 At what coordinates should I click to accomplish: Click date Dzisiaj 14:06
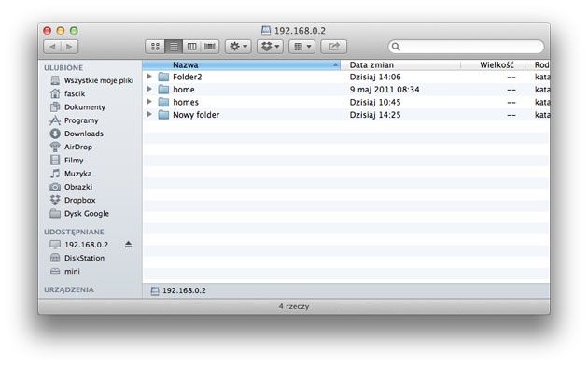375,77
